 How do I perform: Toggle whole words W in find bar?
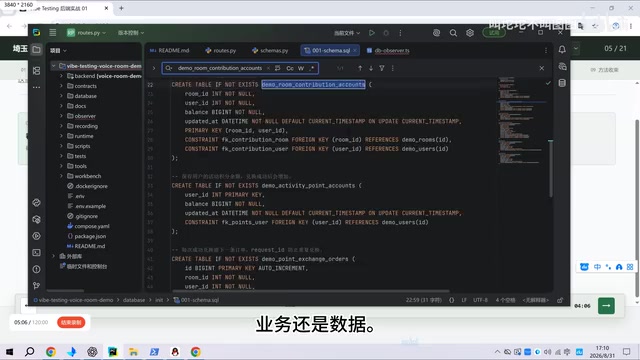click(301, 68)
